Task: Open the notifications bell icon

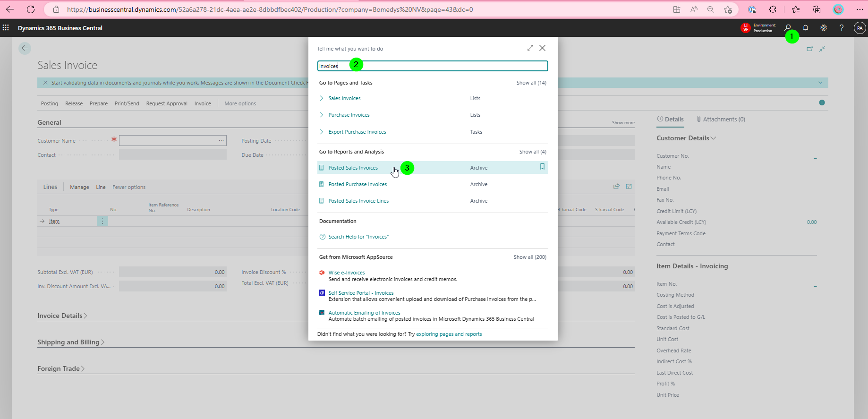Action: [x=806, y=28]
